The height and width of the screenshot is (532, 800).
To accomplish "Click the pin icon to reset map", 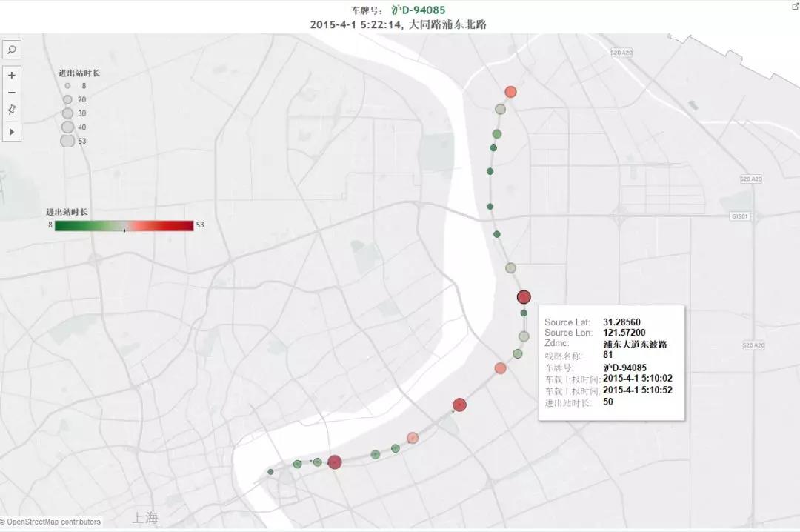I will tap(12, 110).
